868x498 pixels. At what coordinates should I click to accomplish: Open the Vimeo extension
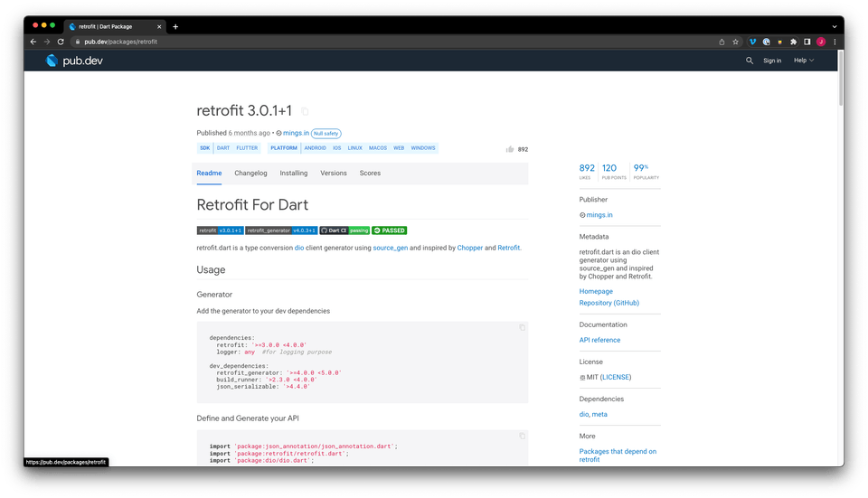(752, 42)
